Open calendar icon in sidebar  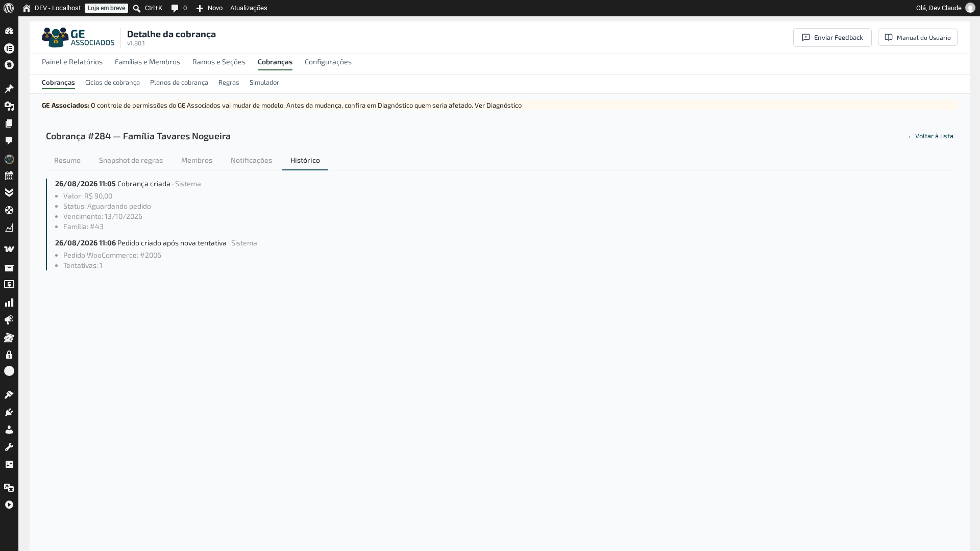(x=9, y=176)
